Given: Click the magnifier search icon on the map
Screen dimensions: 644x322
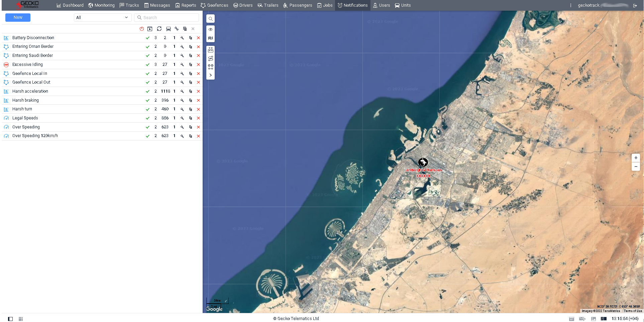Looking at the screenshot, I should coord(210,19).
